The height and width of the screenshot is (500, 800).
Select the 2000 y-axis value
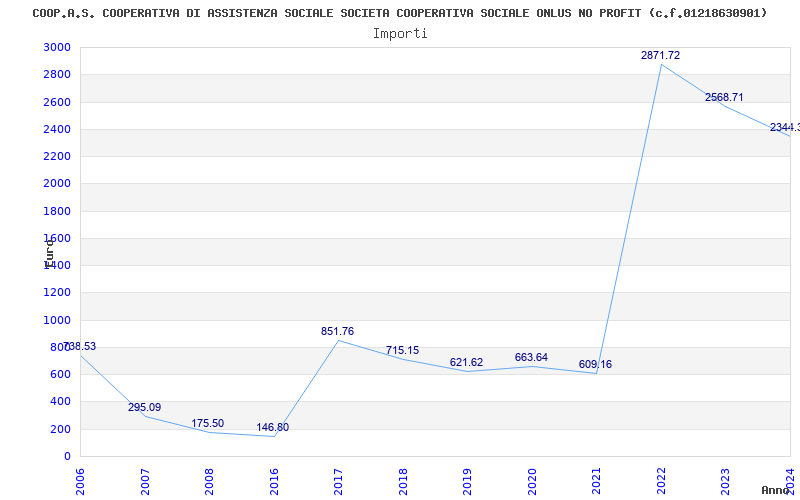57,184
